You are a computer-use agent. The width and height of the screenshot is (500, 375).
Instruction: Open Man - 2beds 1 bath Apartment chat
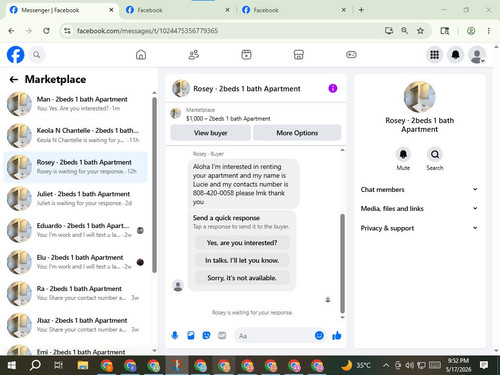[76, 104]
